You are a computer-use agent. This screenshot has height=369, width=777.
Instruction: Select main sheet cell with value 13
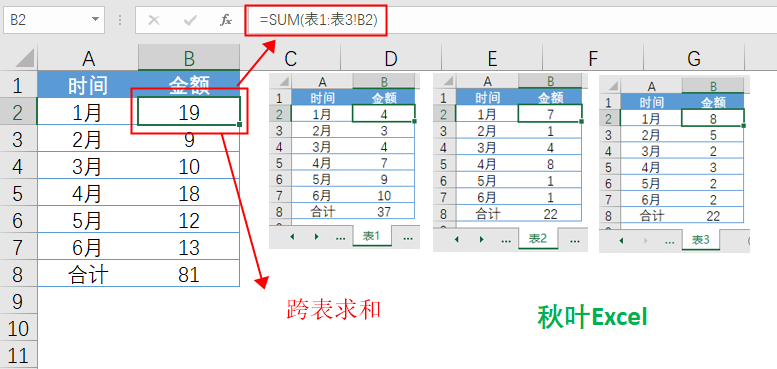pos(189,247)
